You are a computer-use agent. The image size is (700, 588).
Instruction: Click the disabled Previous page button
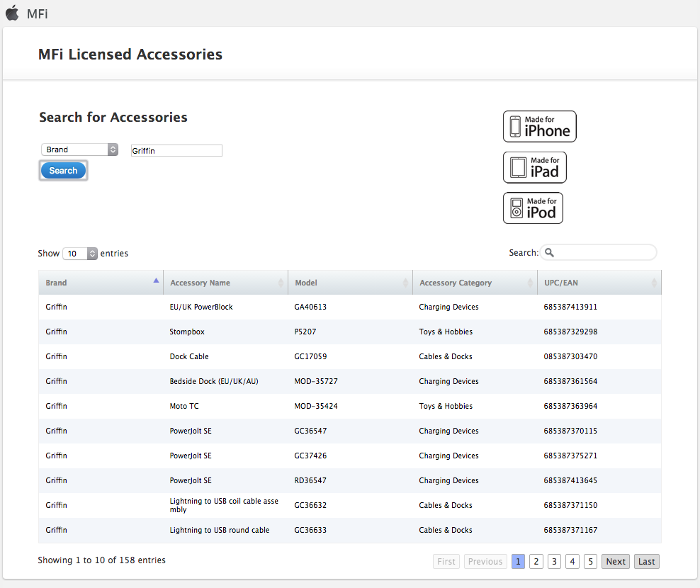click(x=485, y=562)
